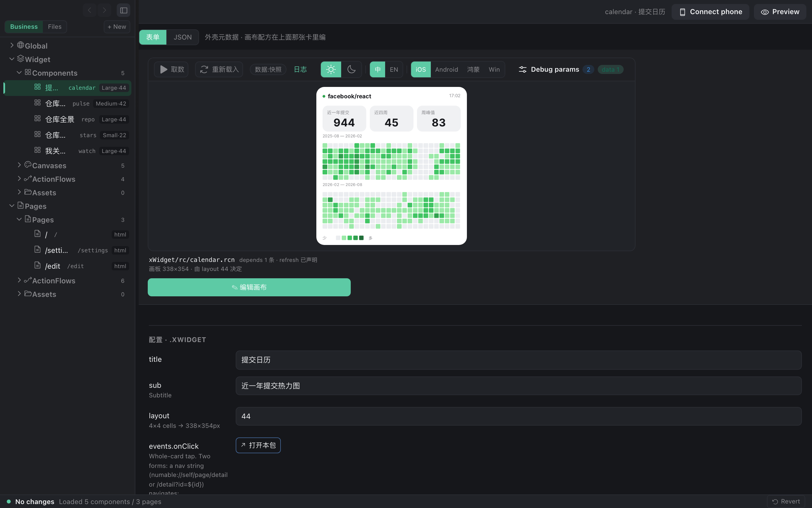Expand Pages ActionFlows node with count 6
The width and height of the screenshot is (812, 508).
click(x=19, y=280)
